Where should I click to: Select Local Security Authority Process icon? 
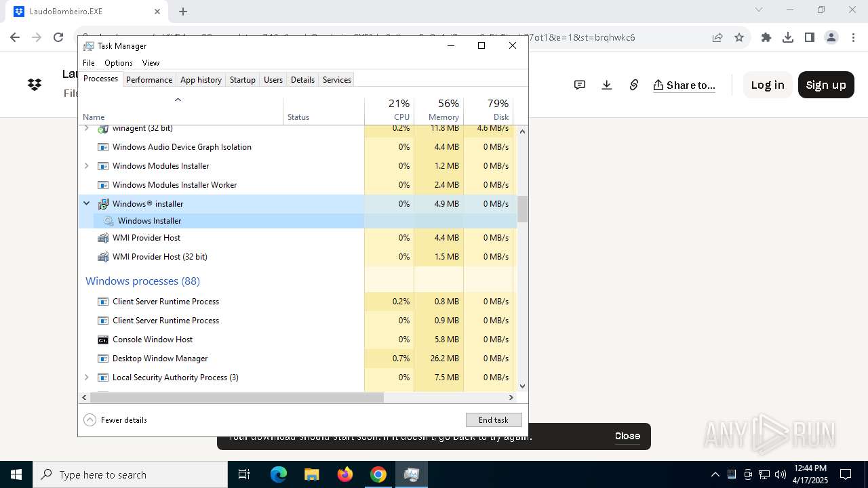click(x=103, y=378)
